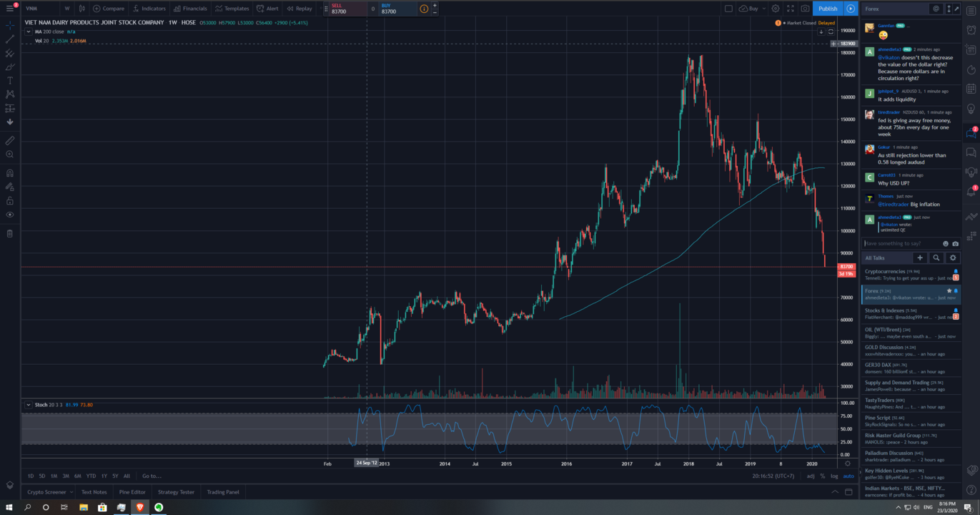Image resolution: width=980 pixels, height=515 pixels.
Task: Add a new talk with plus button
Action: pyautogui.click(x=920, y=257)
